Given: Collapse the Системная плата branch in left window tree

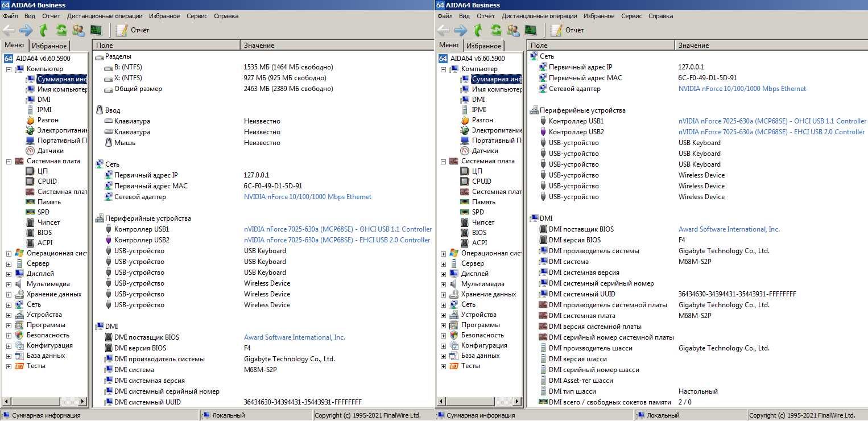Looking at the screenshot, I should pyautogui.click(x=9, y=161).
